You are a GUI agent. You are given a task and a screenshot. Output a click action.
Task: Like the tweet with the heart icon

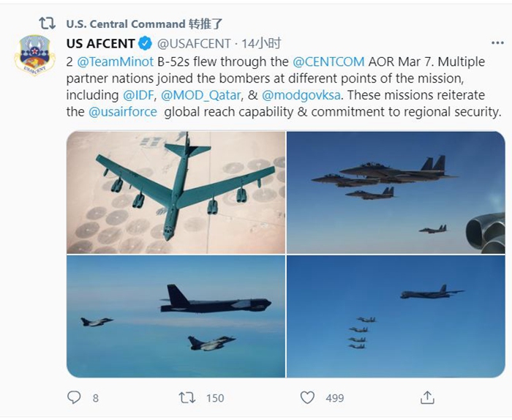point(308,397)
